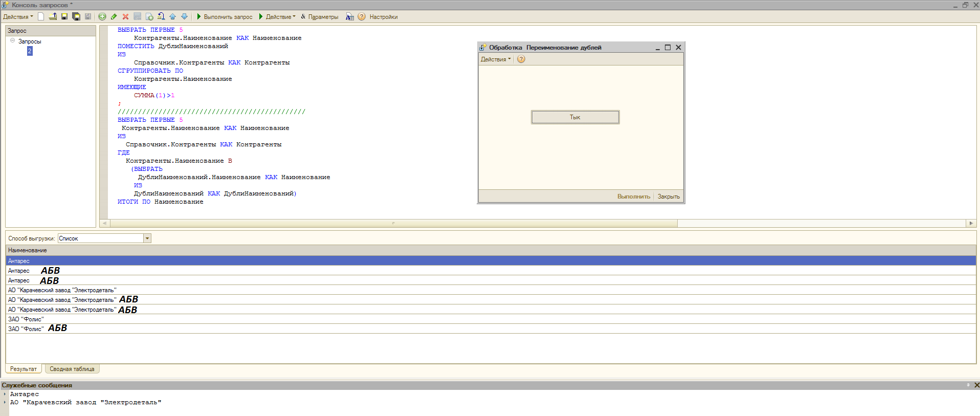
Task: Click the green plus add query icon
Action: (x=102, y=17)
